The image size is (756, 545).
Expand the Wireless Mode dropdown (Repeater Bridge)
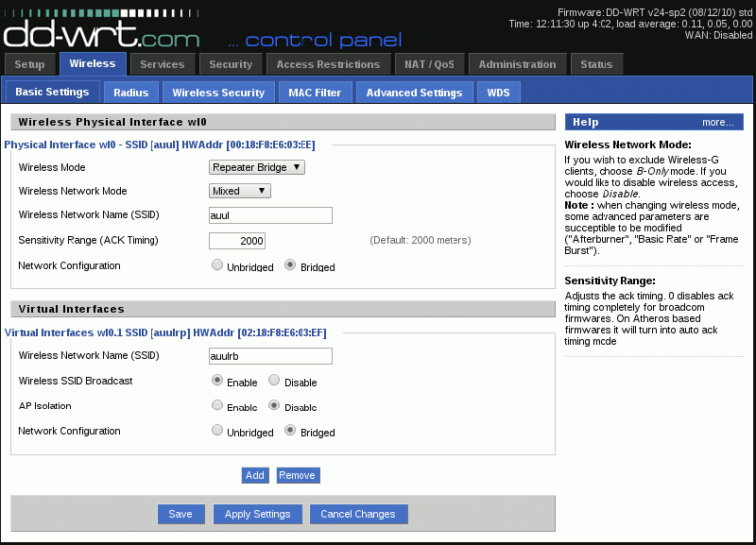pos(256,167)
